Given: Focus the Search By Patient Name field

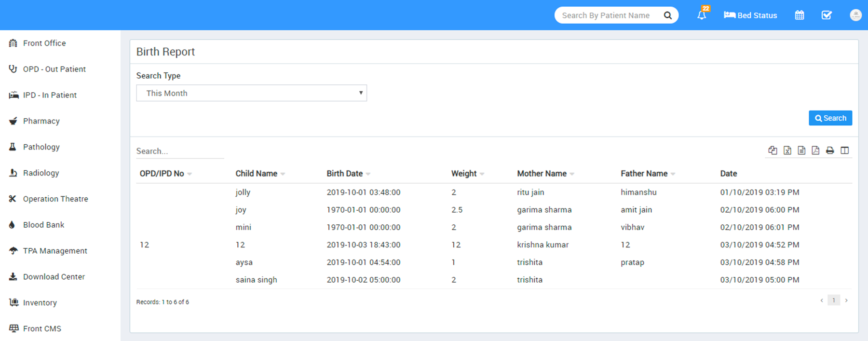Looking at the screenshot, I should point(608,15).
